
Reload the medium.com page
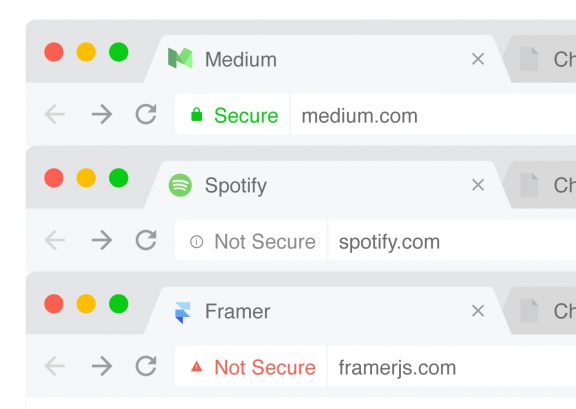coord(146,114)
